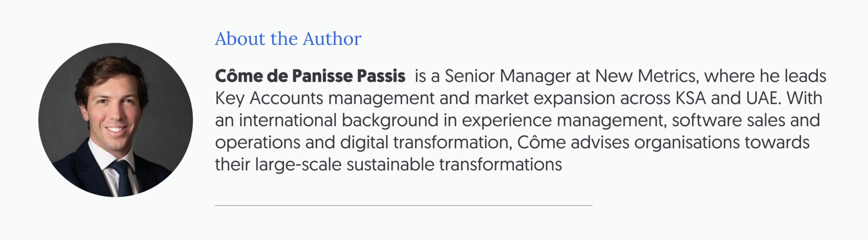
Task: Click the "New Metrics," company name
Action: click(647, 76)
